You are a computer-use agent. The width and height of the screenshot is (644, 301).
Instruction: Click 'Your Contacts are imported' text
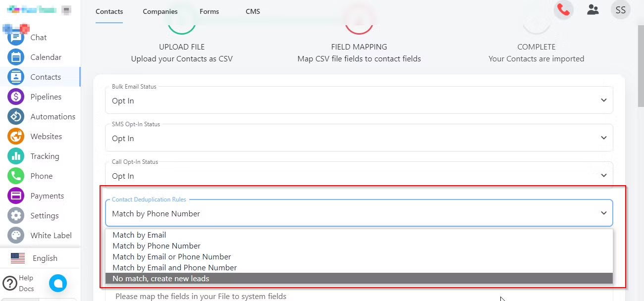pos(537,58)
